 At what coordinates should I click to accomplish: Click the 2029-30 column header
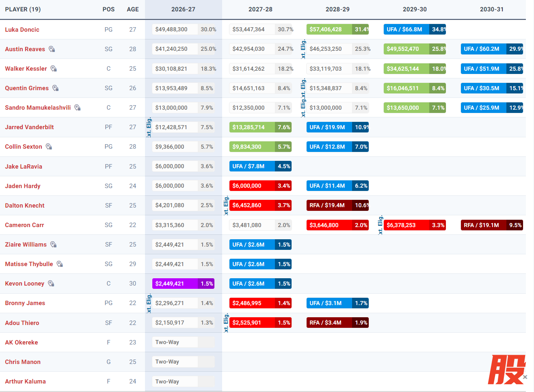(415, 9)
